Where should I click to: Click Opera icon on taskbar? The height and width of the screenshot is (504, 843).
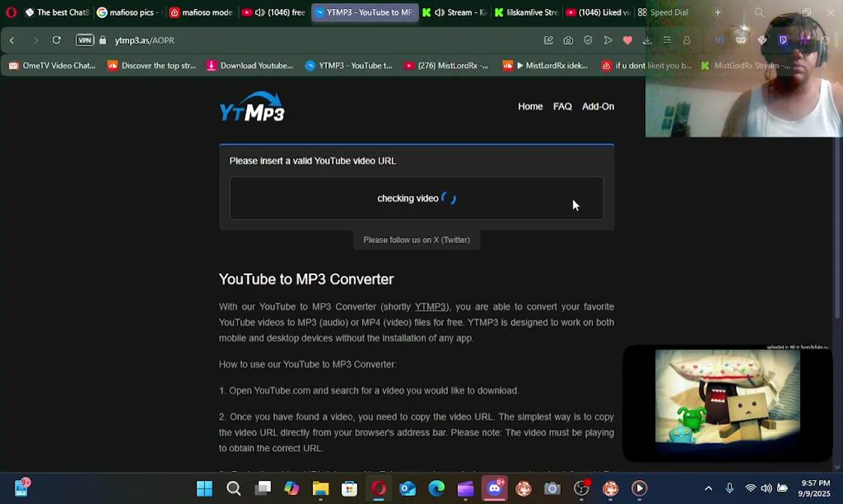(x=379, y=489)
